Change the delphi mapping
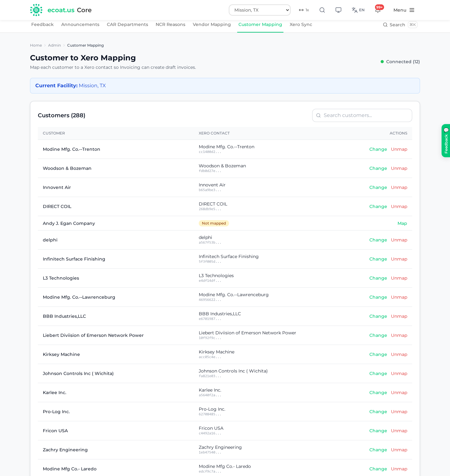Viewport: 450px width, 476px height. tap(378, 240)
